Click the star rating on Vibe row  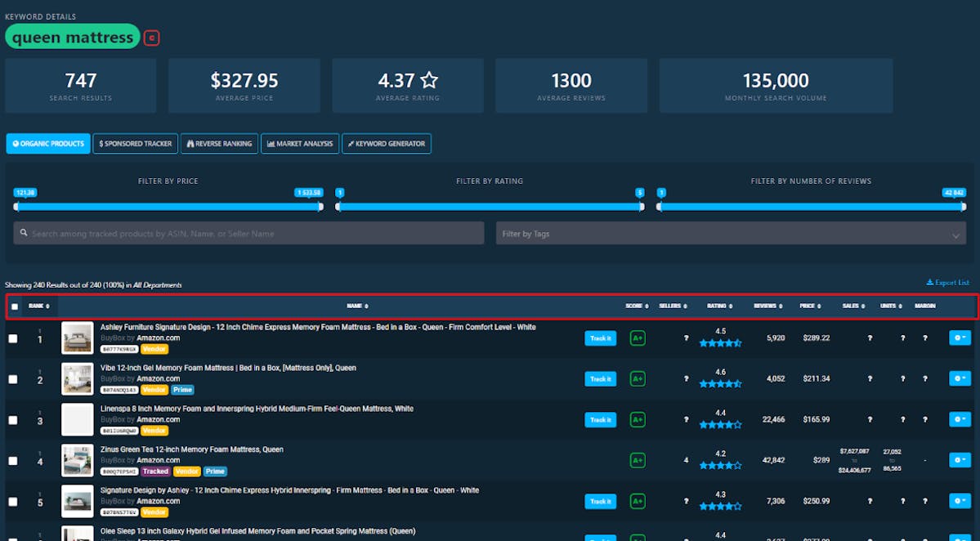pyautogui.click(x=720, y=384)
